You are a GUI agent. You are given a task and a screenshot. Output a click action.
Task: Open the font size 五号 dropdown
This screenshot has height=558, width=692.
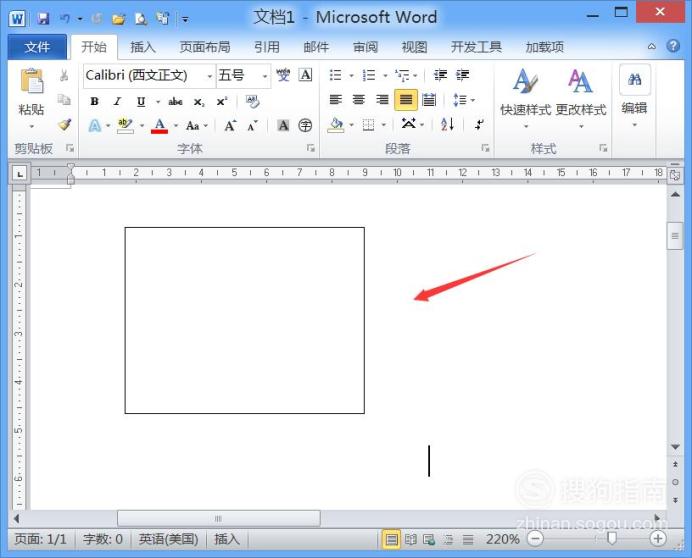(x=264, y=76)
